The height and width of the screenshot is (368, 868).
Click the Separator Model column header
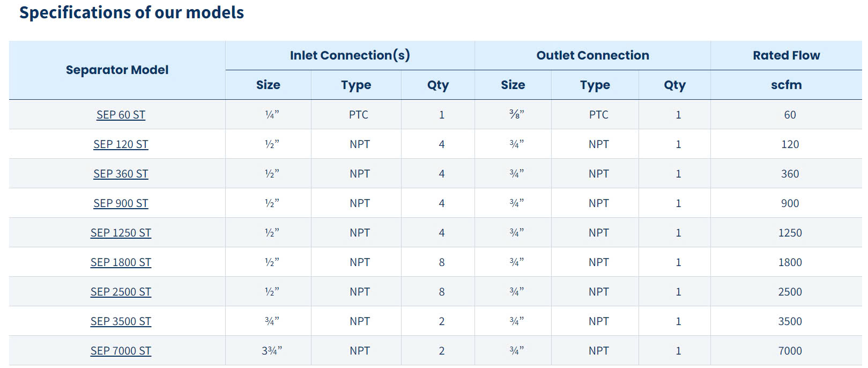coord(117,70)
